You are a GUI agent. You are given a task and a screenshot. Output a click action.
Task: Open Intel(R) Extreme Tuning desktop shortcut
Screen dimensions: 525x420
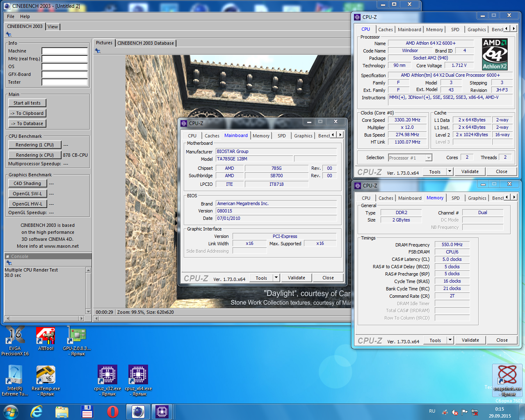[x=15, y=381]
